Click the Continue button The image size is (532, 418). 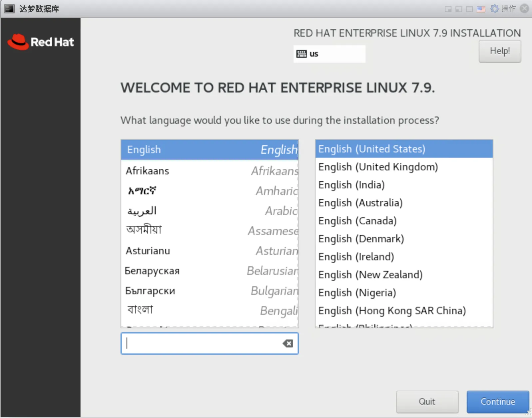click(497, 402)
